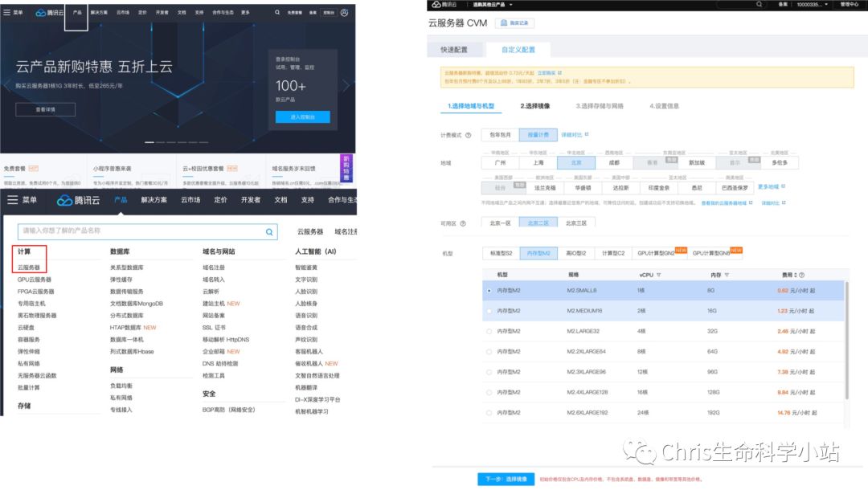Image resolution: width=868 pixels, height=490 pixels.
Task: Open 定价 in the nav above the product dropdown
Action: 220,200
